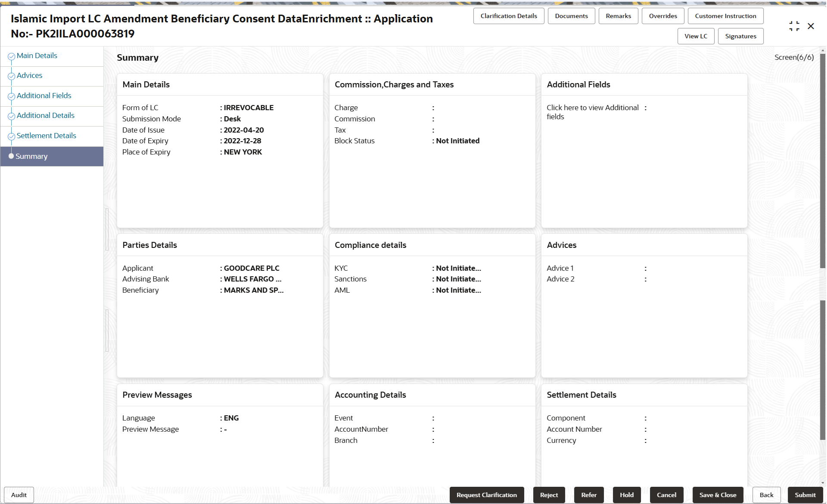Click the X icon to close application
This screenshot has width=827, height=504.
point(811,26)
